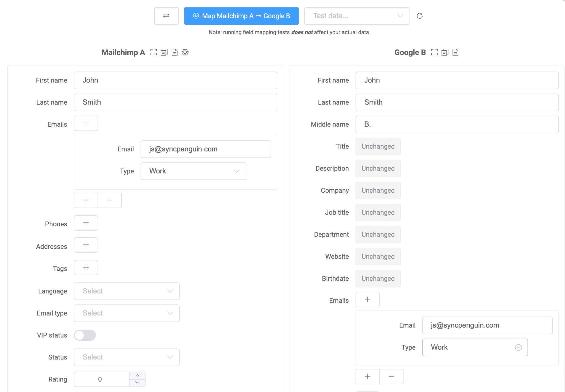Click the add Tags entry button

tap(86, 267)
